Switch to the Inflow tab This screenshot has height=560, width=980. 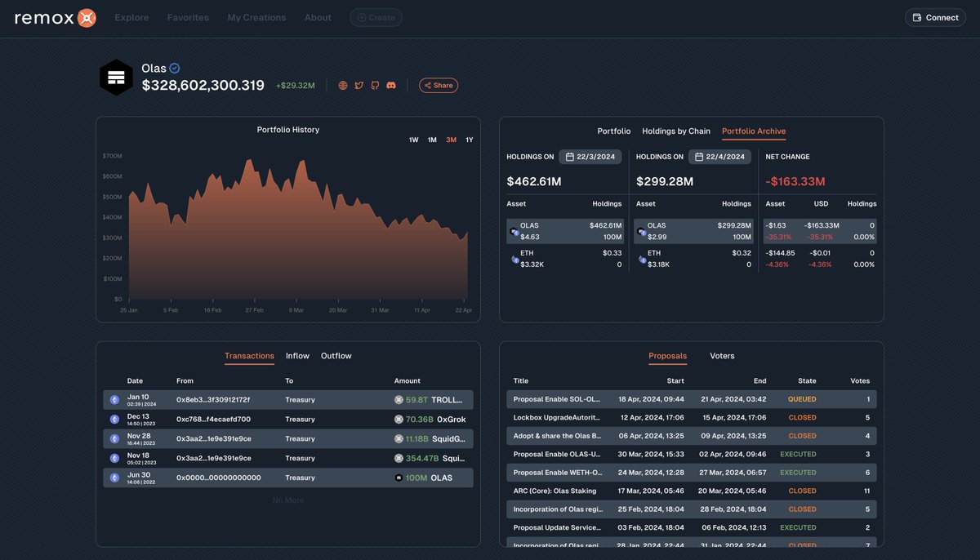pyautogui.click(x=297, y=356)
